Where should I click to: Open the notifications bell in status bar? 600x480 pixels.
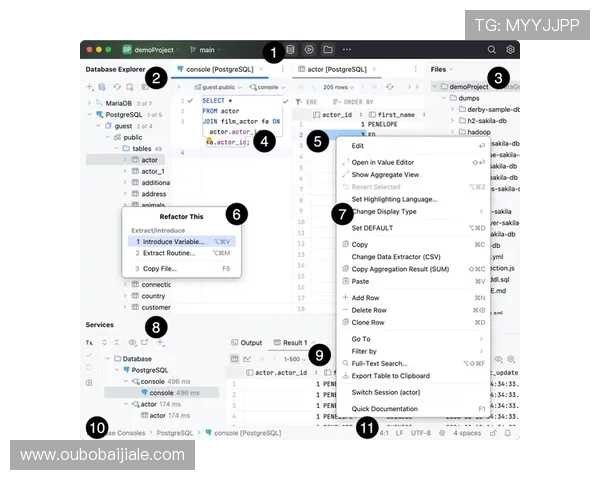[508, 433]
